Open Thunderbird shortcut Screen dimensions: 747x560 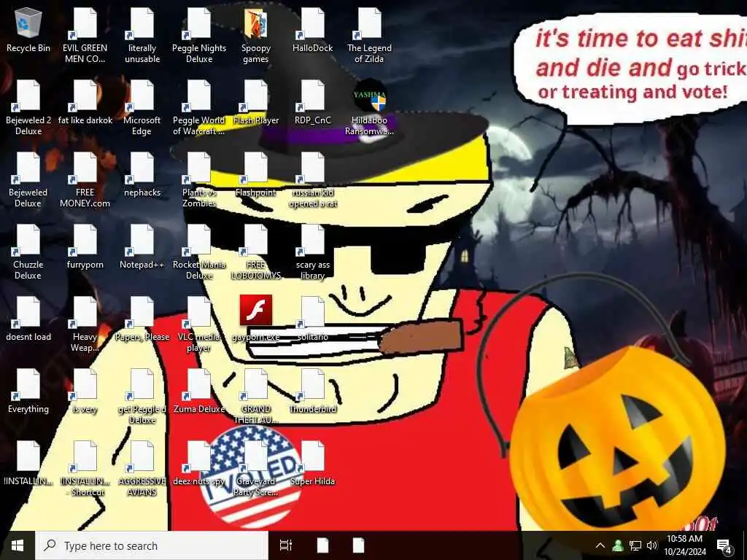point(312,392)
